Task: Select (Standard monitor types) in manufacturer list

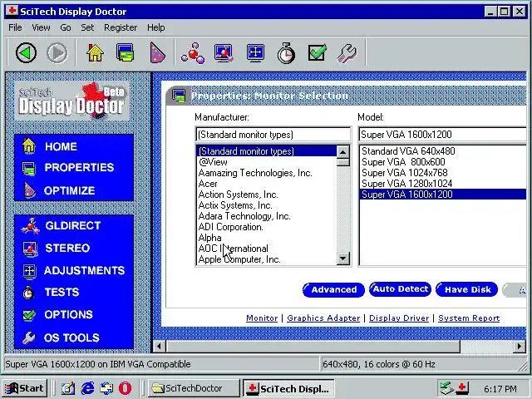Action: pos(267,151)
